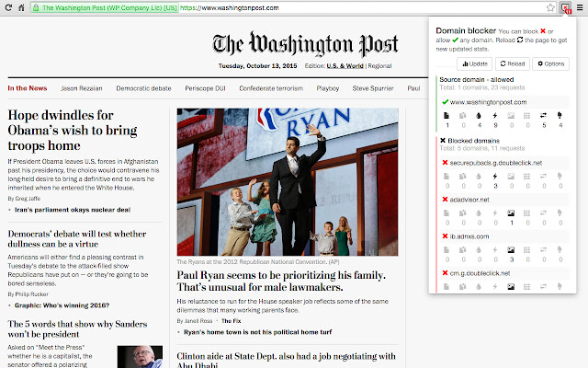The width and height of the screenshot is (588, 368).
Task: Open the Confederate terrorism topic
Action: point(271,88)
